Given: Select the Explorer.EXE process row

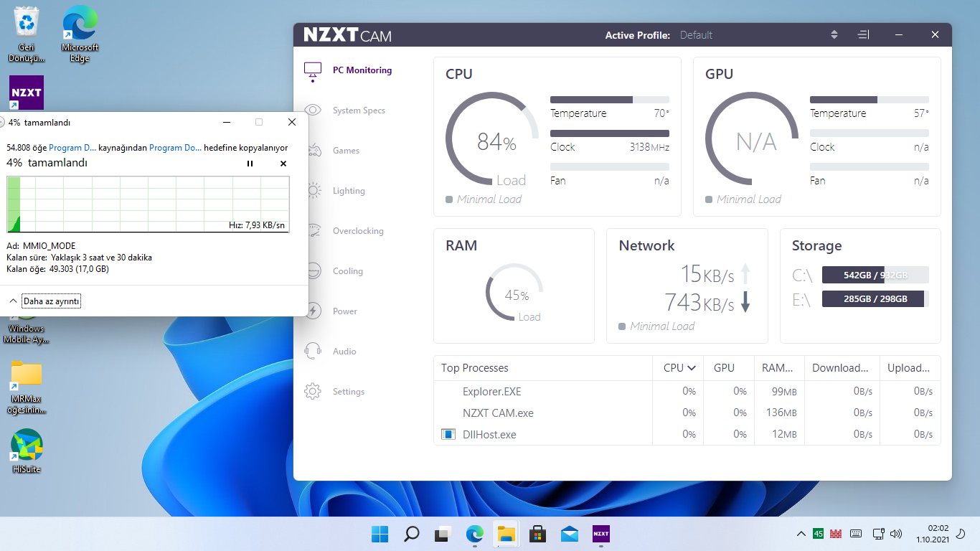Looking at the screenshot, I should [687, 392].
